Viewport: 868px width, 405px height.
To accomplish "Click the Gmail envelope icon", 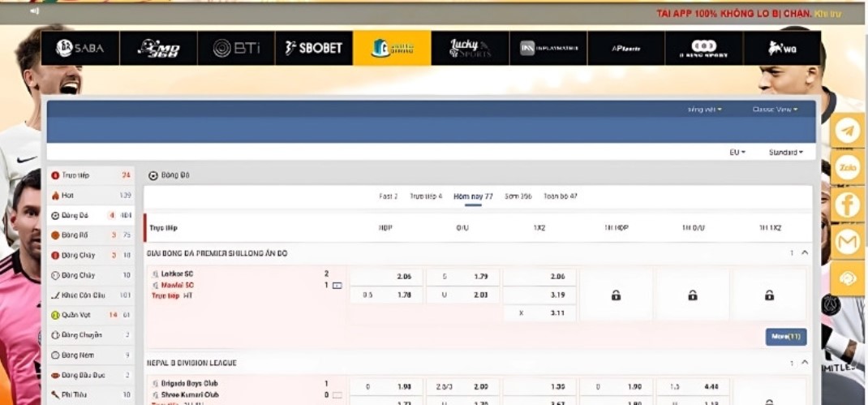I will click(x=848, y=241).
